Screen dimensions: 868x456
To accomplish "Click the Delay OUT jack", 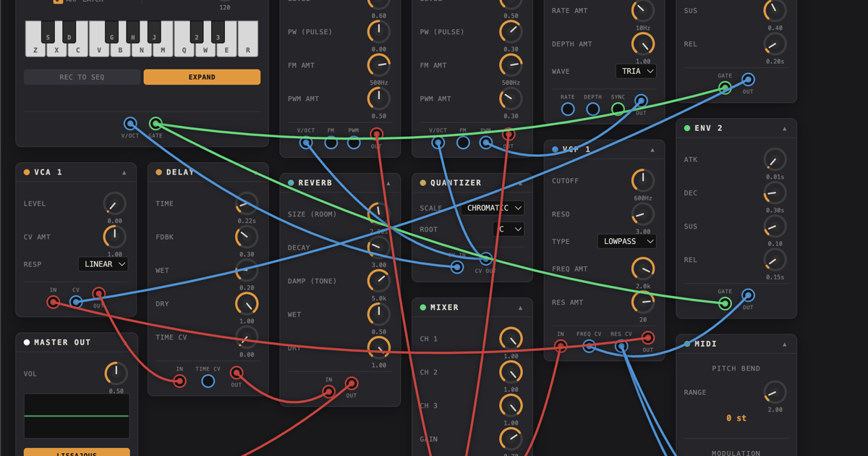I will [x=237, y=373].
